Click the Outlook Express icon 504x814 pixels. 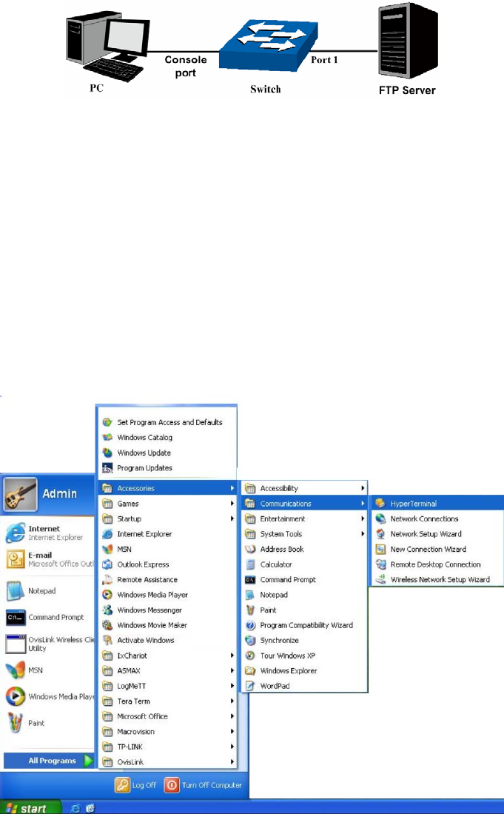click(107, 564)
